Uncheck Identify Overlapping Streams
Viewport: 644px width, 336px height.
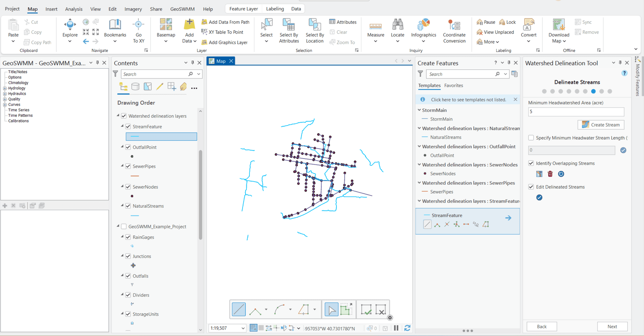click(531, 163)
